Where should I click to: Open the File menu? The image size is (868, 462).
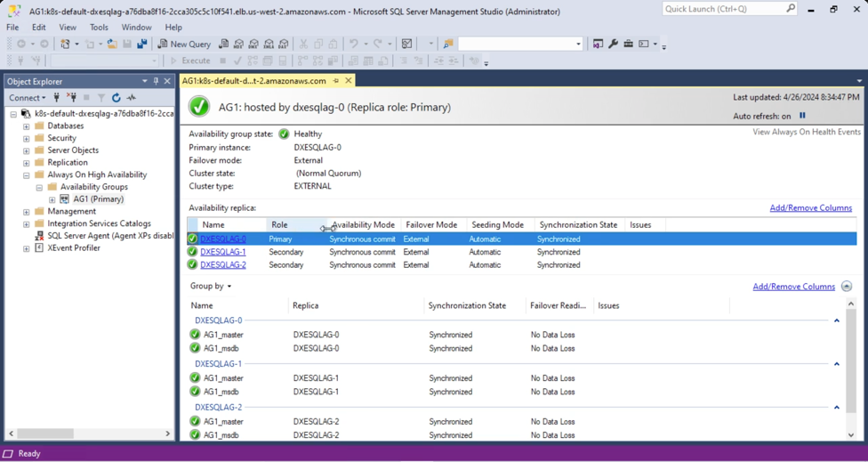pos(12,27)
